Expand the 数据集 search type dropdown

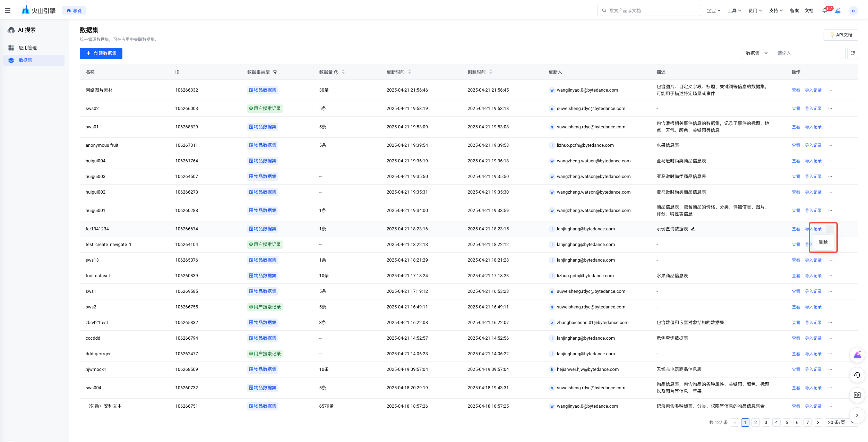(x=757, y=53)
